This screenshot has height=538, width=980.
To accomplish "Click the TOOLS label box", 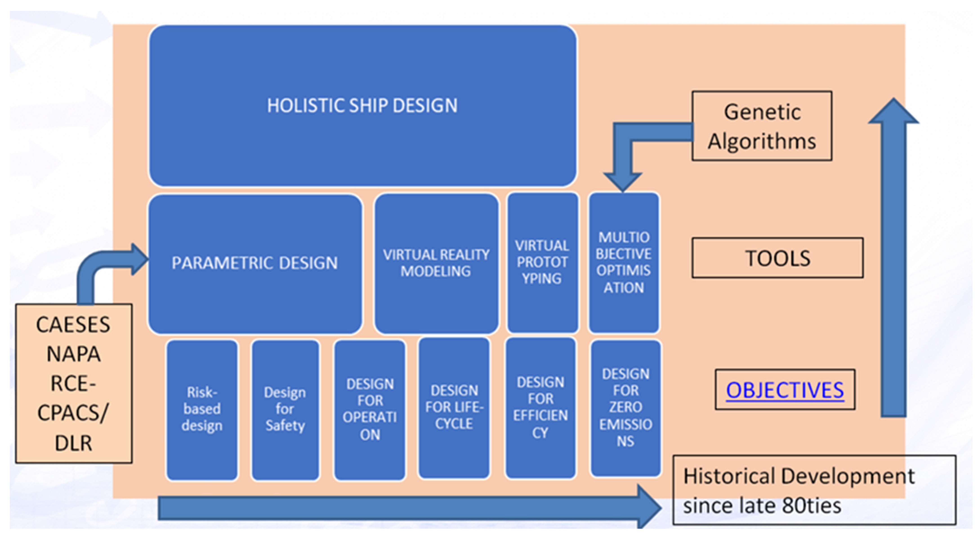I will point(777,258).
